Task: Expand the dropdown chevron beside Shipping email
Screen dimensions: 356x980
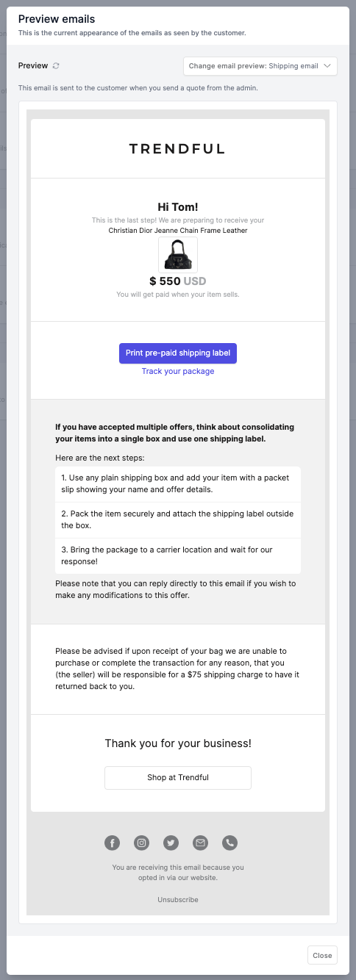Action: click(x=327, y=66)
